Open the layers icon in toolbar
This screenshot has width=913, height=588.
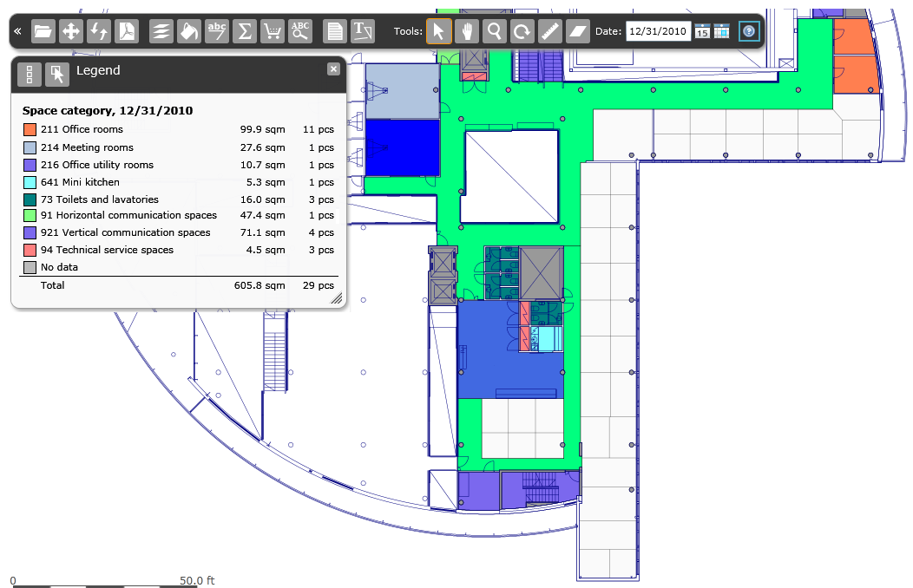(161, 31)
